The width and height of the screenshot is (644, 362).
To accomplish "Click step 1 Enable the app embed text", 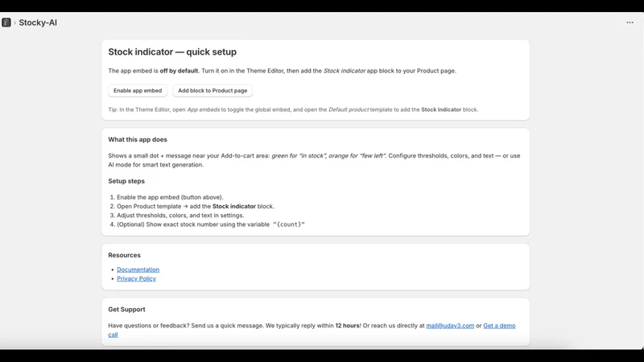I will (x=170, y=197).
